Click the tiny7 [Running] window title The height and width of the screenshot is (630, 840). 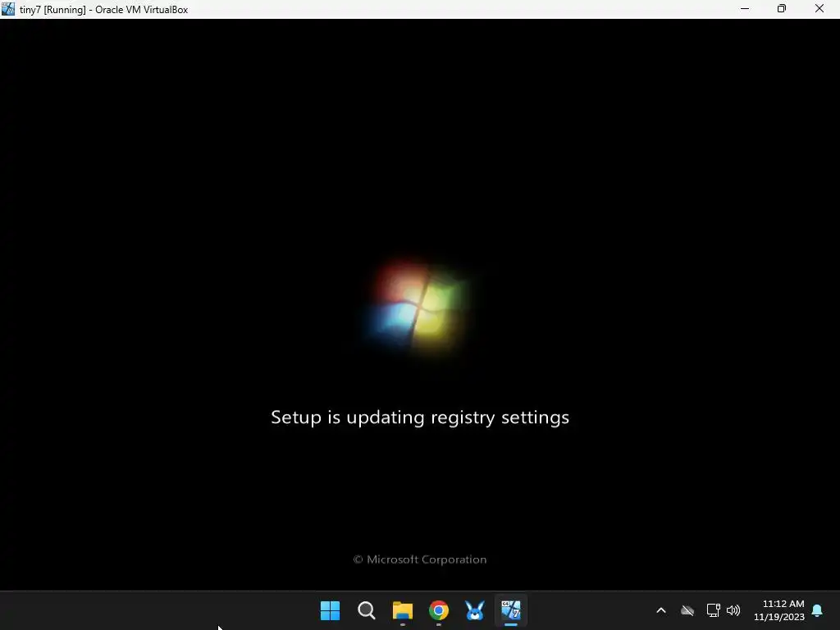[x=104, y=10]
